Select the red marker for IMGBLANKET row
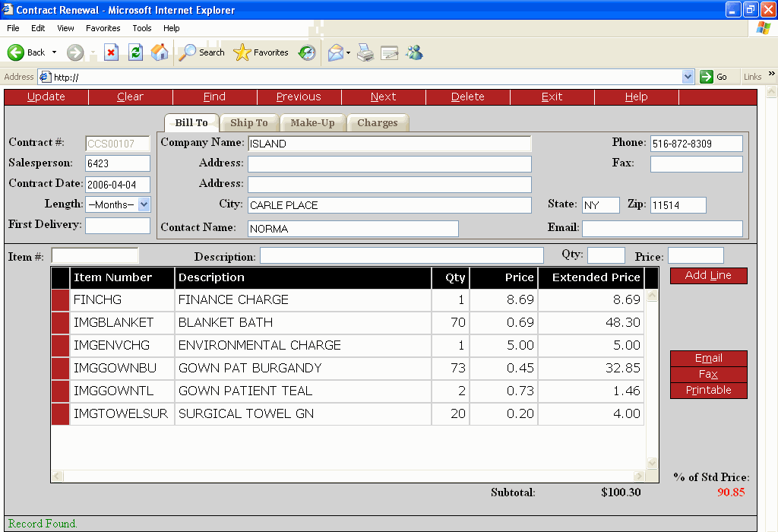 [x=60, y=323]
